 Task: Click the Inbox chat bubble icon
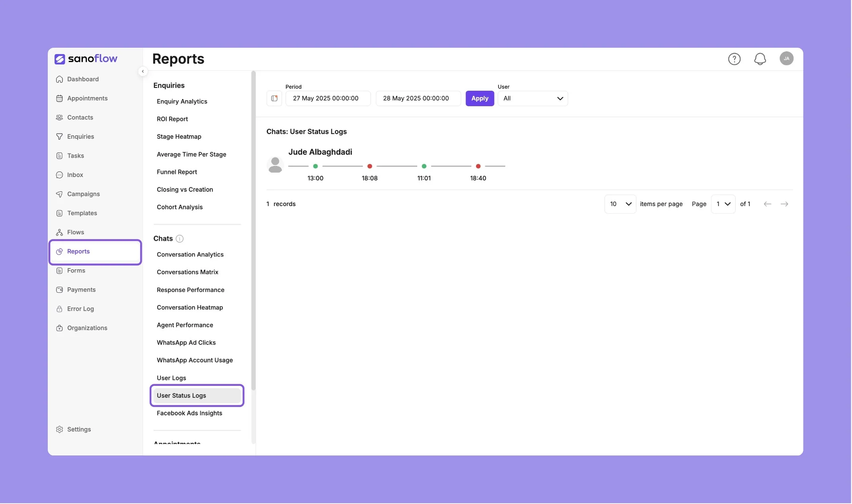59,175
